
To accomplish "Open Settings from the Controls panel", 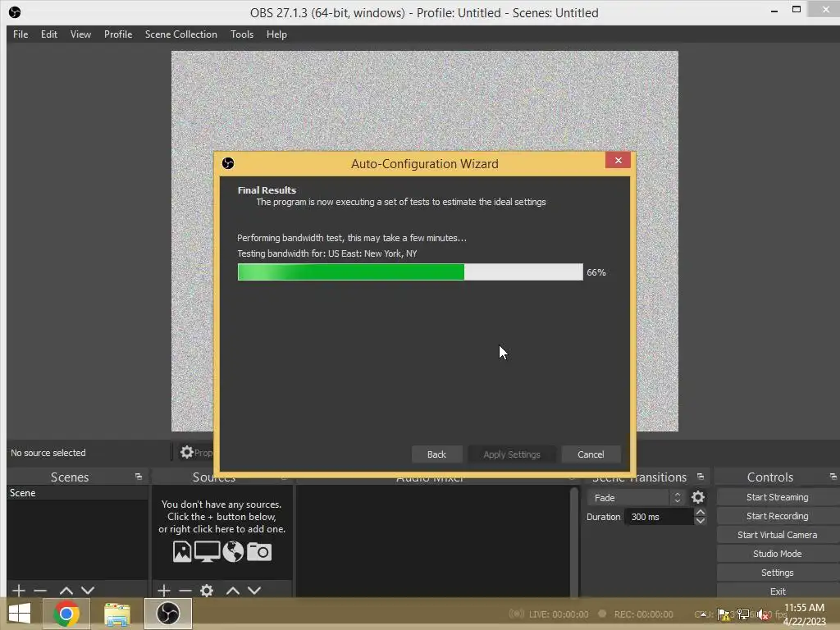I will 778,573.
